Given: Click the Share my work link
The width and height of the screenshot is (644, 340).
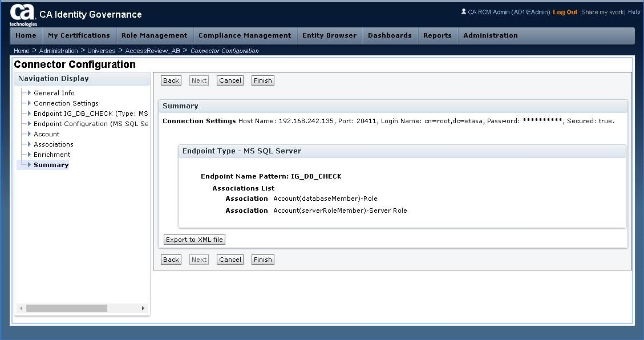Looking at the screenshot, I should coord(602,12).
